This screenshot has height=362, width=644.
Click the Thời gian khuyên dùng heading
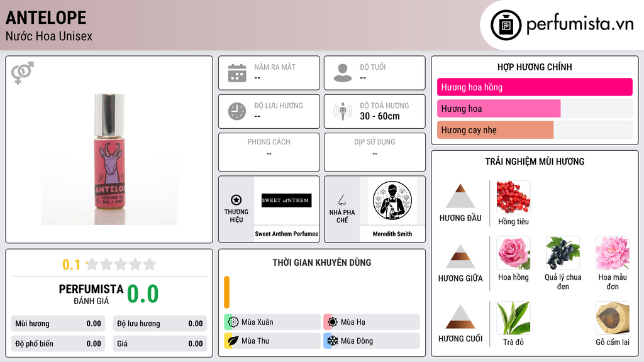tap(322, 263)
